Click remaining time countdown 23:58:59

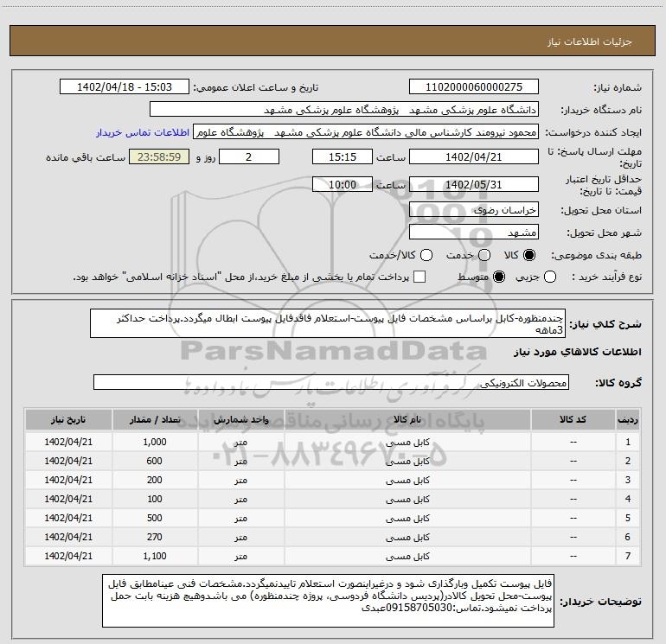[159, 156]
